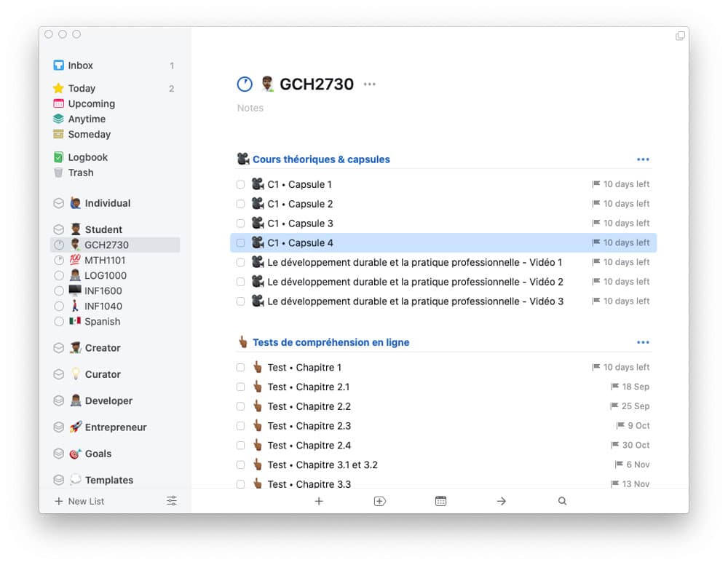Open Cours théoriques & capsules heading options
This screenshot has width=728, height=565.
tap(643, 159)
